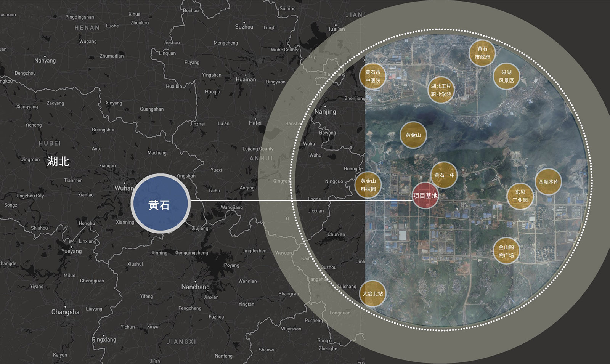Click the 大冶北站 station marker

[372, 293]
